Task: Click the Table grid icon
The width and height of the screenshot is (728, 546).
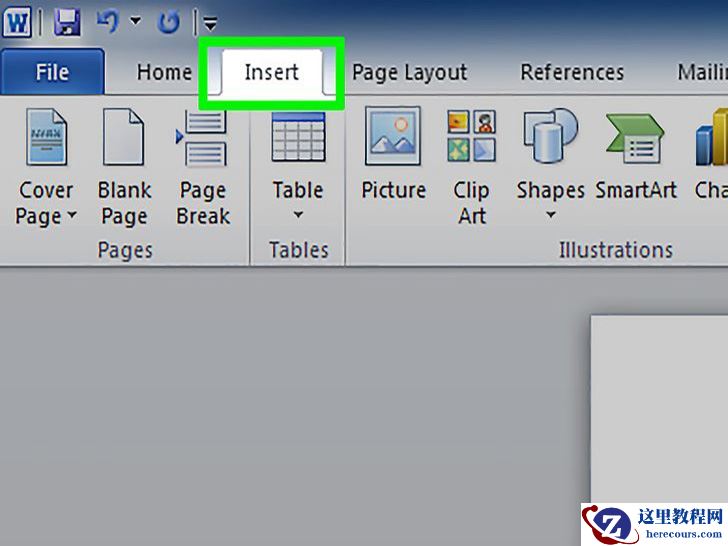Action: tap(298, 137)
